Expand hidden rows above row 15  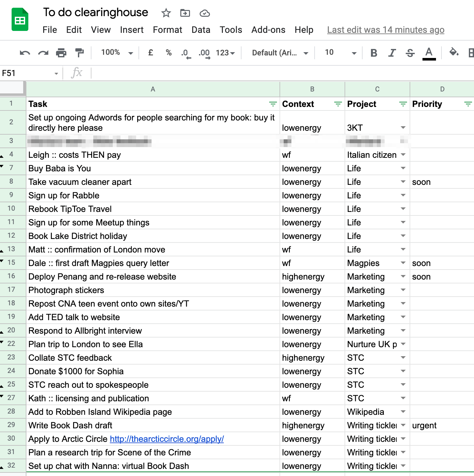[2, 261]
